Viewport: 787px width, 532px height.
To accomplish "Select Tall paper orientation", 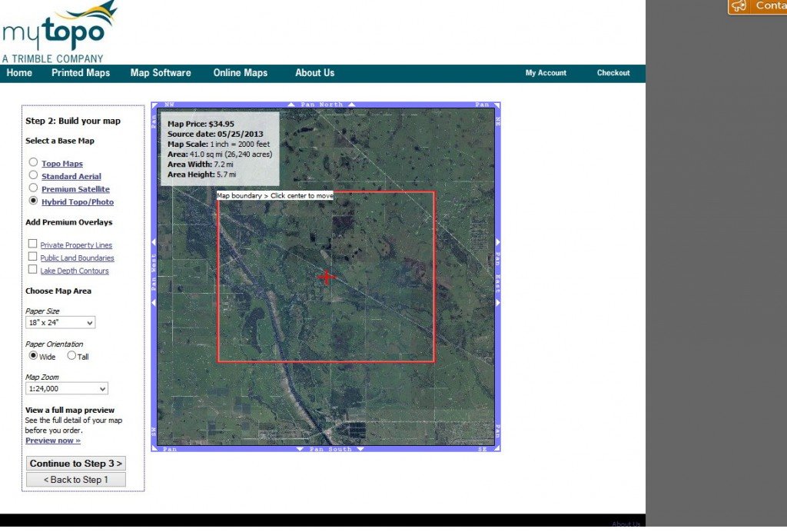I will 71,356.
